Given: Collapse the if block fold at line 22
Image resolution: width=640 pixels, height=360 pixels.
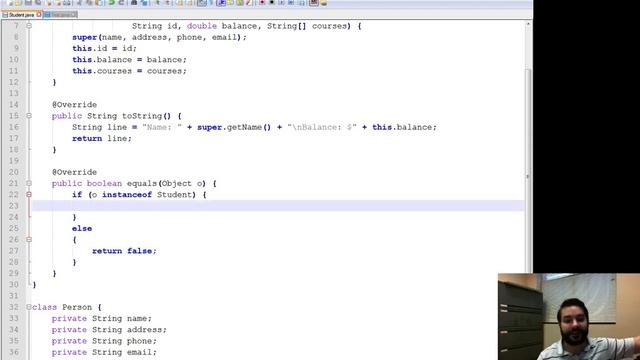Looking at the screenshot, I should point(29,195).
